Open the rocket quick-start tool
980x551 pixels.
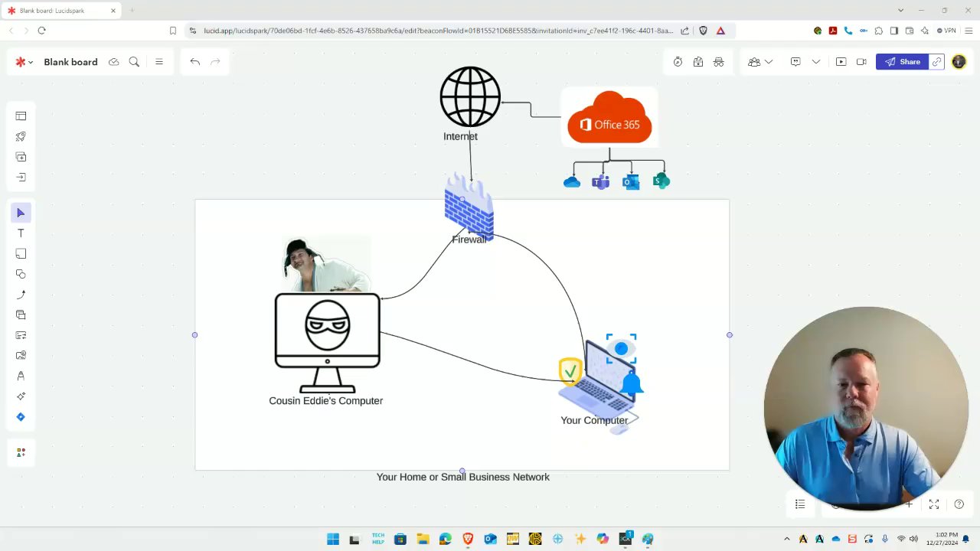click(21, 136)
